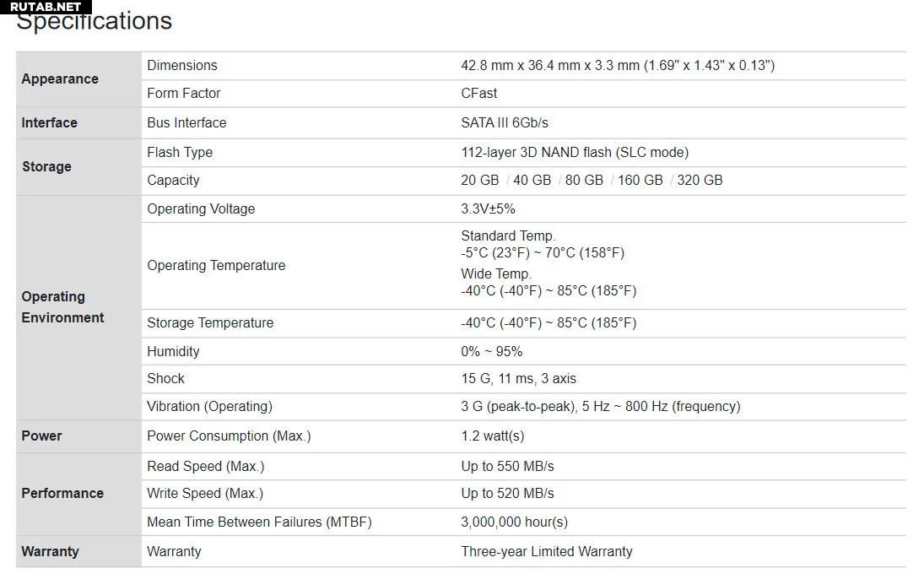Select the 160 GB capacity option
This screenshot has height=579, width=924.
(x=640, y=181)
